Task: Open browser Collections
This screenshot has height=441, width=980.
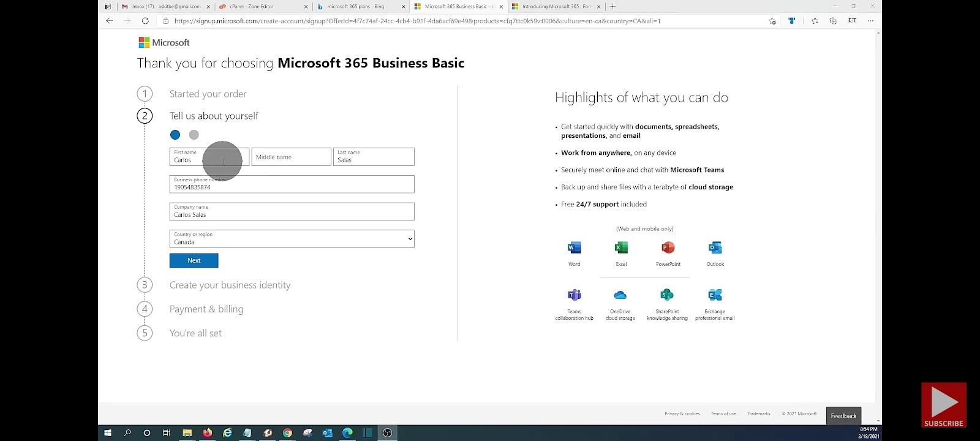Action: pos(833,21)
